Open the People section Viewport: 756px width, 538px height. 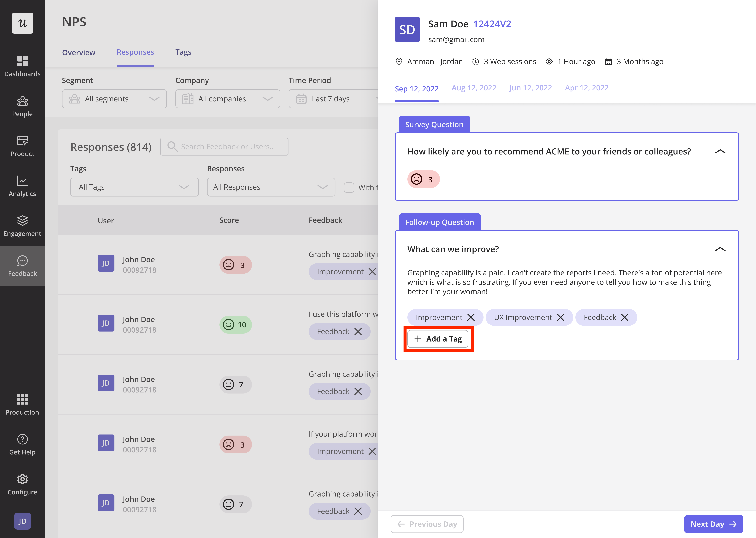[22, 106]
